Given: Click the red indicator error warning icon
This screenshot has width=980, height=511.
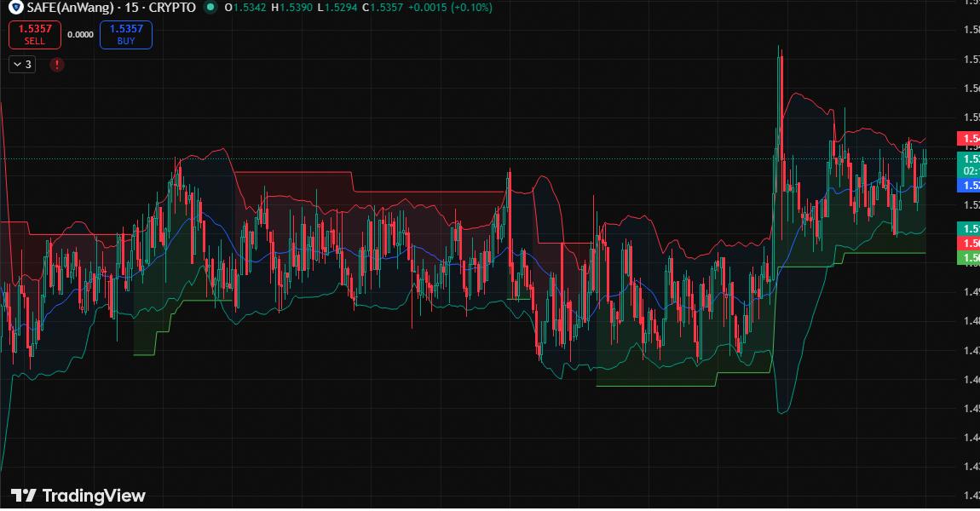Looking at the screenshot, I should (57, 65).
